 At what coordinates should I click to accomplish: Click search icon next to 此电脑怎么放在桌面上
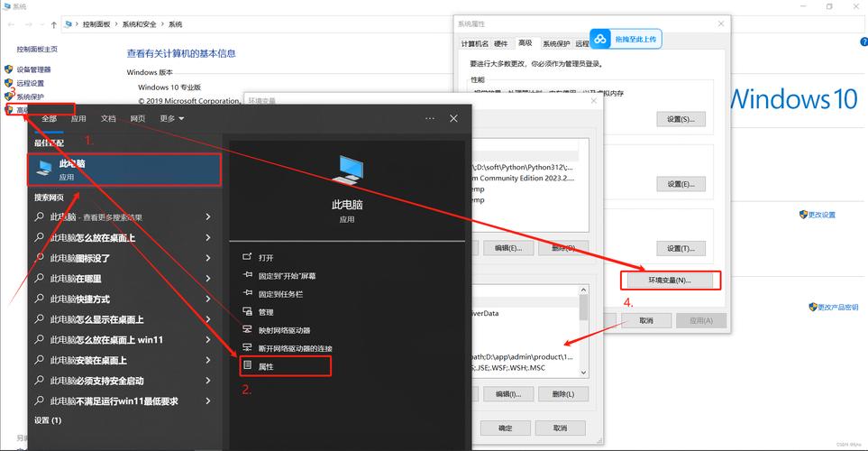[x=40, y=237]
